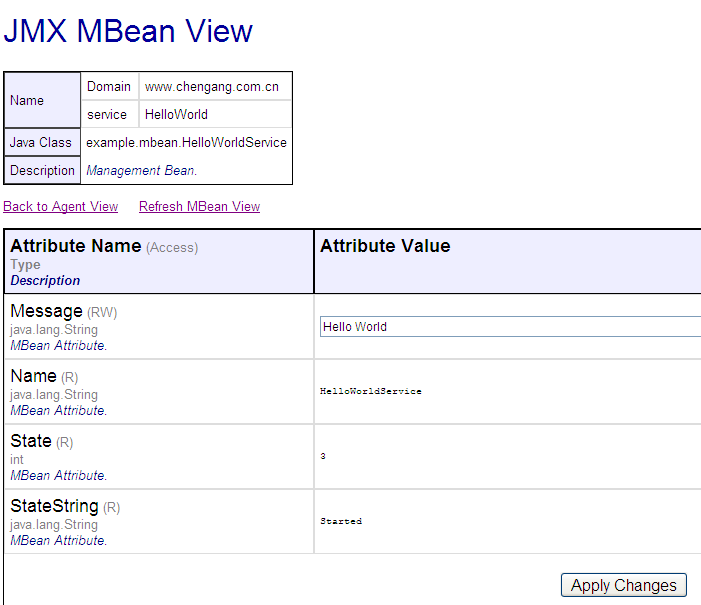The width and height of the screenshot is (701, 605).
Task: Select the domain value www.chengang.com.cn
Action: (211, 86)
